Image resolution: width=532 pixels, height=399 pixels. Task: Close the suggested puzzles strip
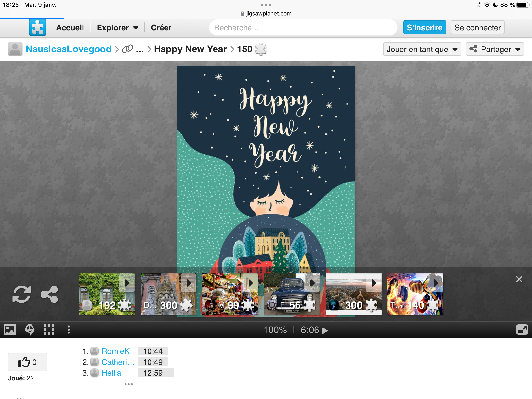(519, 279)
